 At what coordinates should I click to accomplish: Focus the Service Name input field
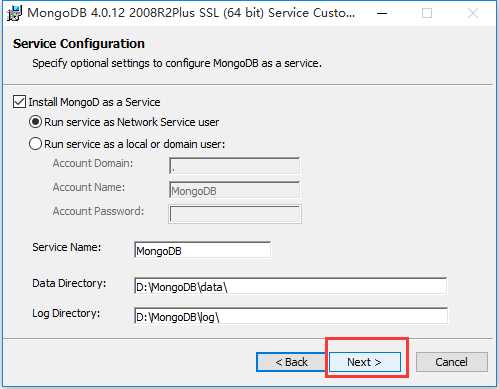point(203,250)
